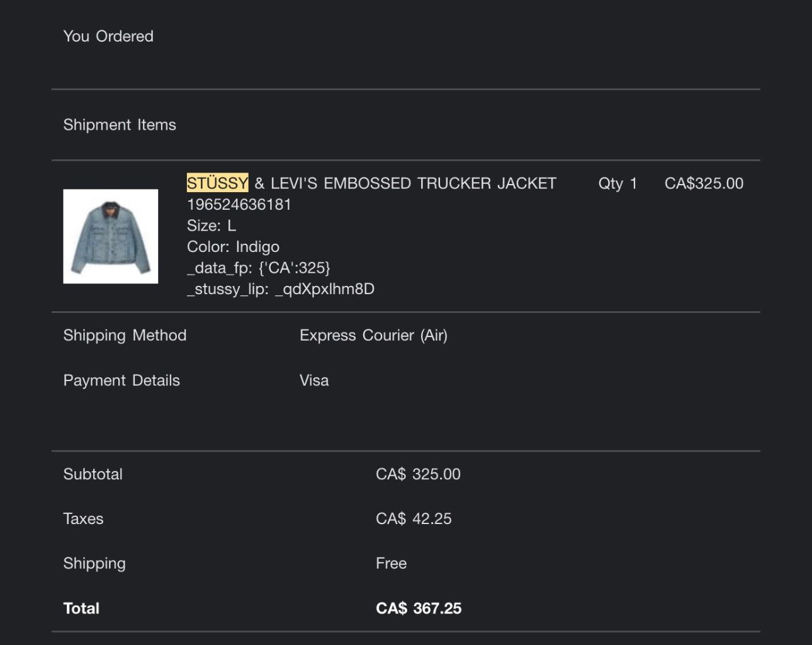Select the Size: L line

point(211,225)
